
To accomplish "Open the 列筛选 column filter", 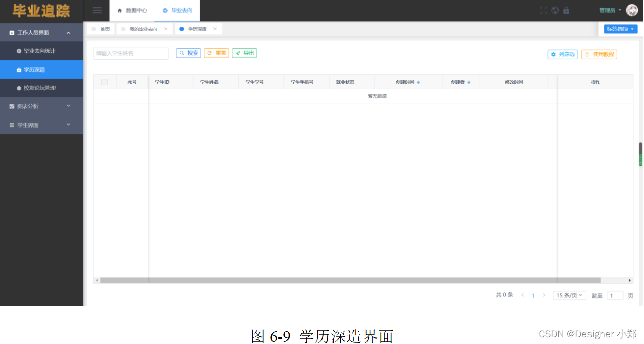I will 563,54.
